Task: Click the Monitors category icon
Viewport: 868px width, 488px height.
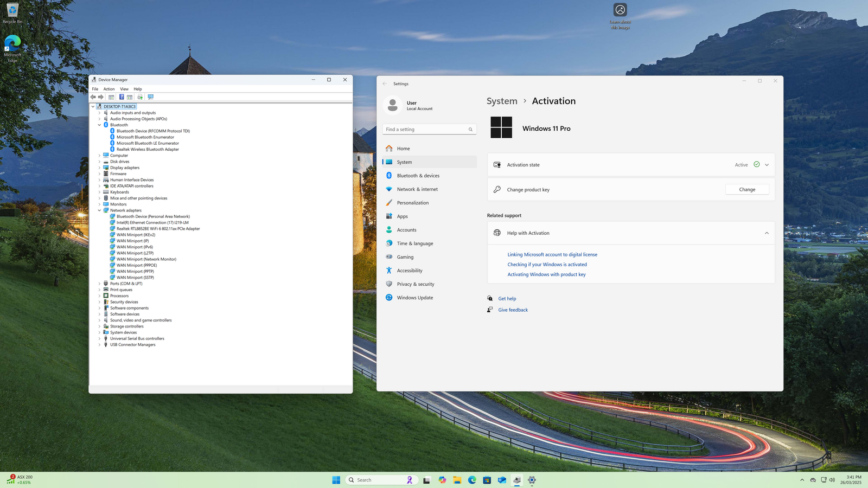Action: pos(106,204)
